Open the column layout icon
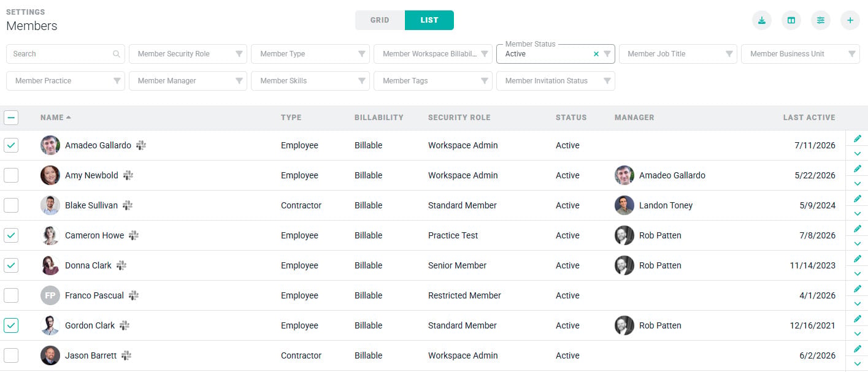 point(791,20)
